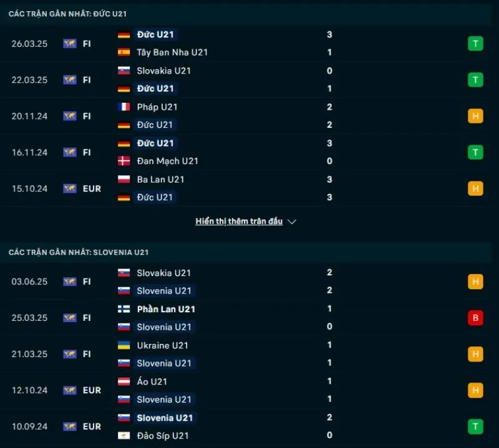
Task: Click the Austria flag beside Áo U21
Action: point(123,381)
